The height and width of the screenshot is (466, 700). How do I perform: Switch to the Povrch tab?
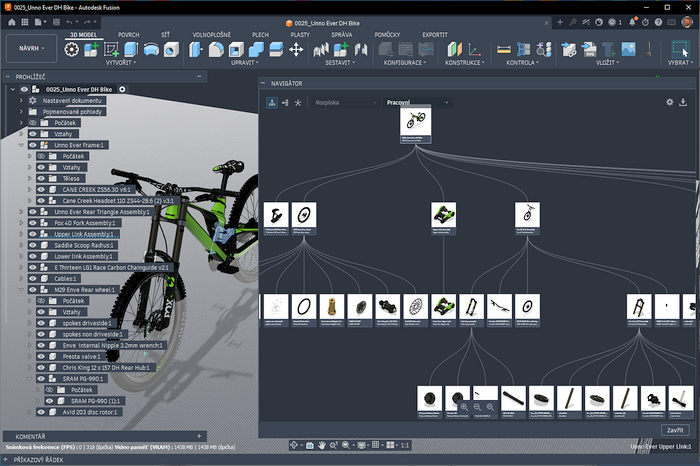pyautogui.click(x=129, y=35)
